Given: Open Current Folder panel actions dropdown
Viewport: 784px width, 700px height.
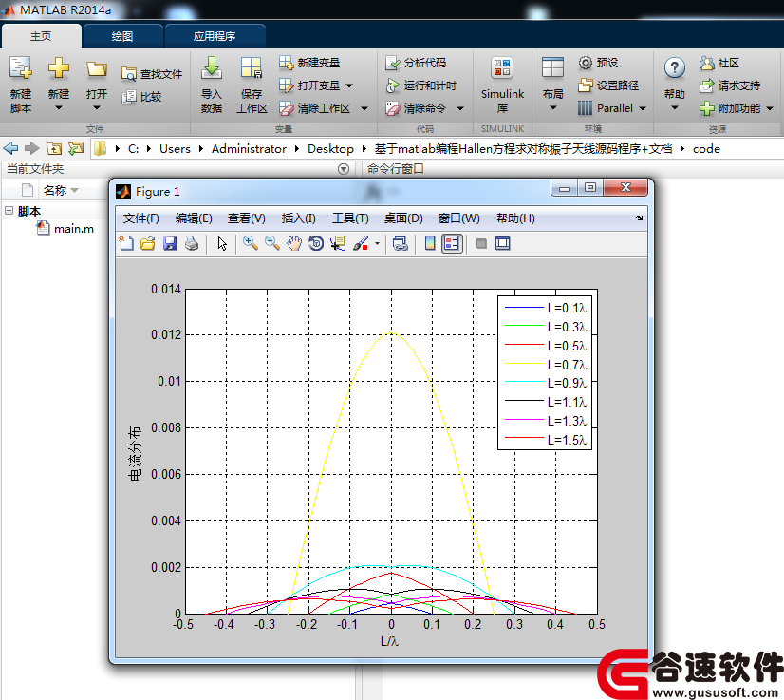Looking at the screenshot, I should pyautogui.click(x=344, y=169).
